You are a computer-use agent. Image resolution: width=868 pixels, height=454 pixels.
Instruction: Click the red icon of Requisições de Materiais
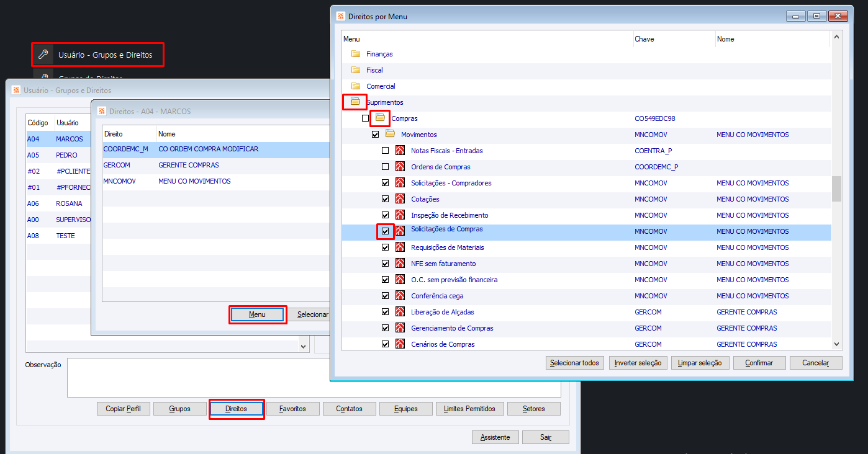pos(400,247)
